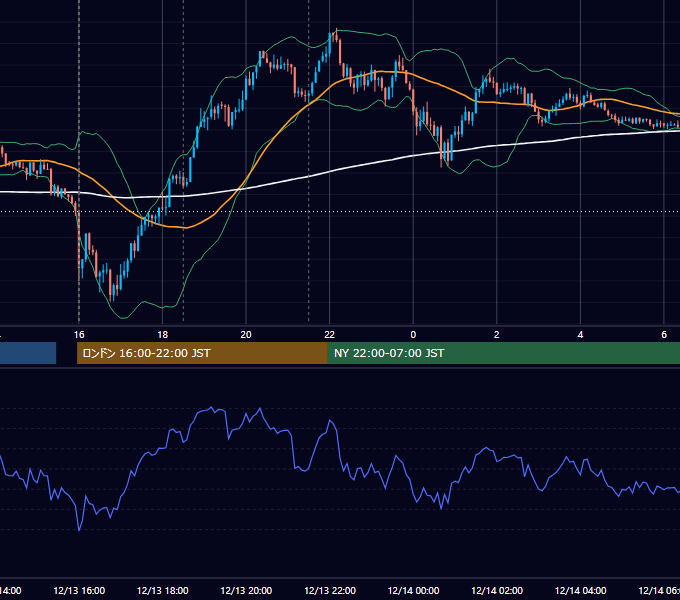Click the ロンドン 16:00-22:00 JST session bar
Viewport: 680px width, 600px height.
(202, 353)
